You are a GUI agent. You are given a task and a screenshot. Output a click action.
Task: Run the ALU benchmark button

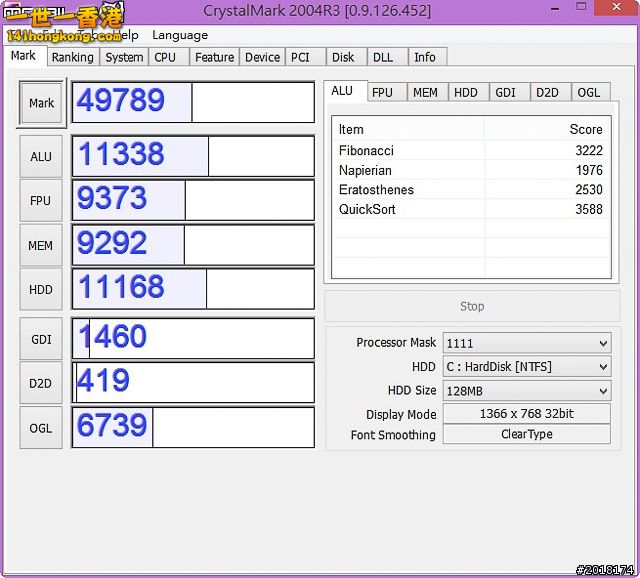pyautogui.click(x=41, y=156)
